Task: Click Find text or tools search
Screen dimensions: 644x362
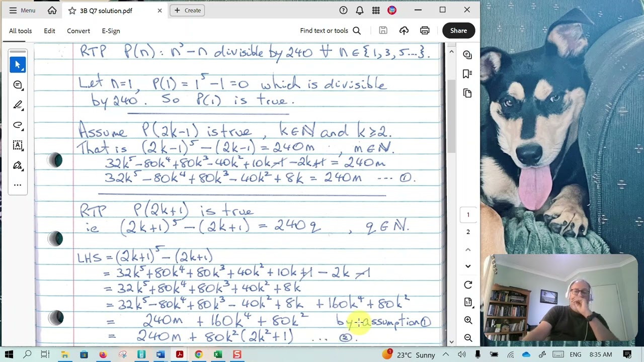Action: [331, 31]
